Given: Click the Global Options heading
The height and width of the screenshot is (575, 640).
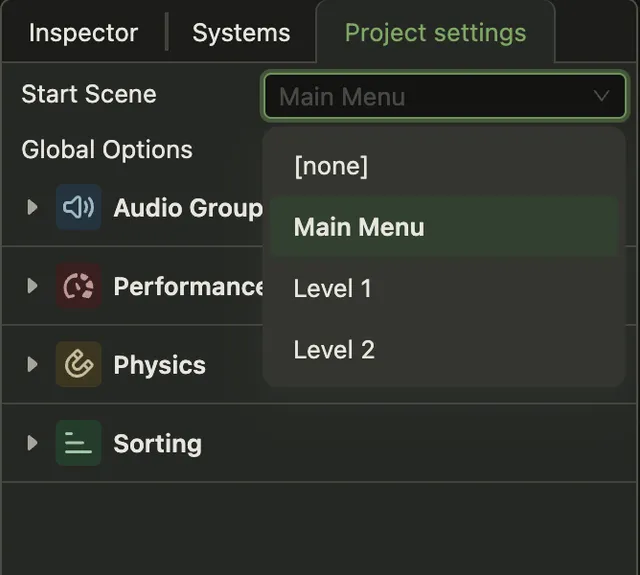Looking at the screenshot, I should click(107, 150).
